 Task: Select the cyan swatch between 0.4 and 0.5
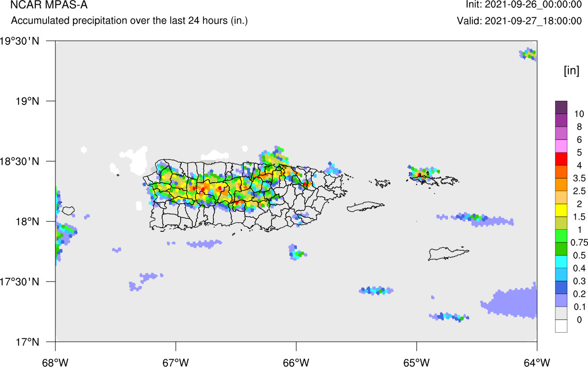[x=561, y=262]
